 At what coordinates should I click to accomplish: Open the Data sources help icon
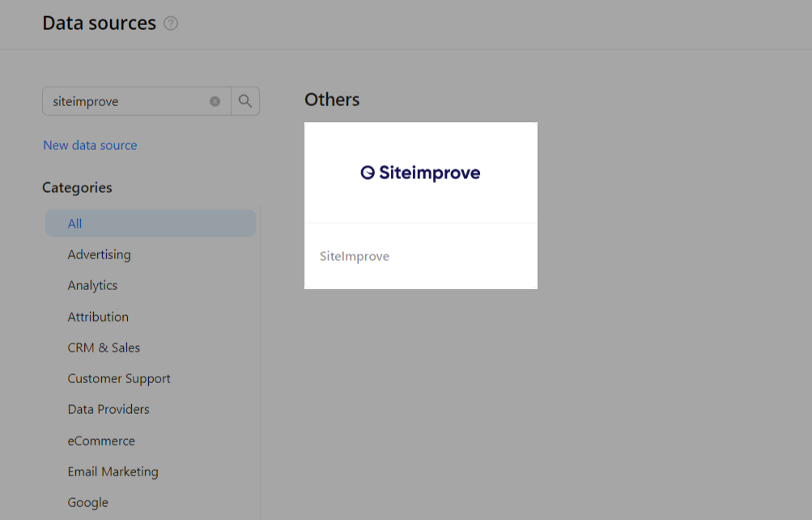pos(171,23)
